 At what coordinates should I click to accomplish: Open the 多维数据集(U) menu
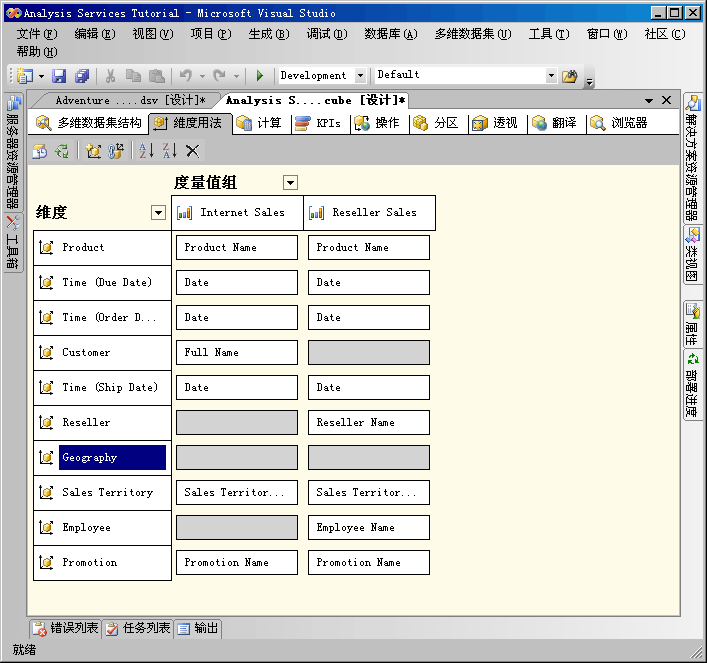pos(473,34)
